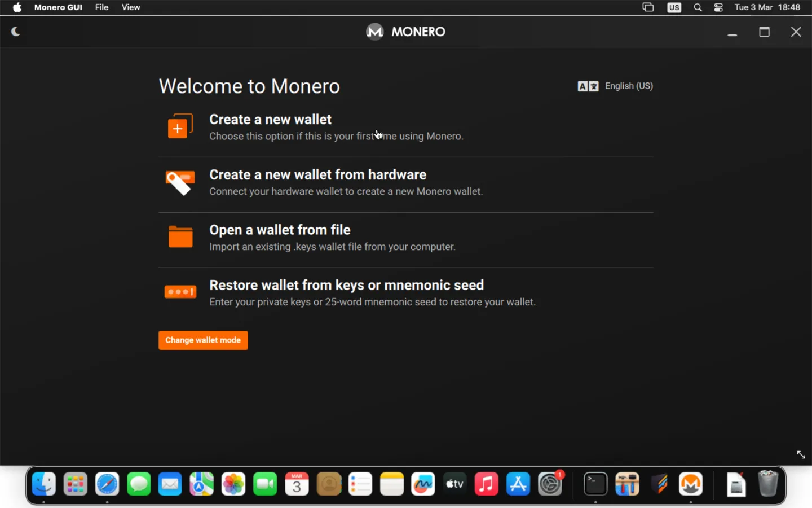Screen dimensions: 812x508
Task: Open Freeform from the dock
Action: pos(423,484)
